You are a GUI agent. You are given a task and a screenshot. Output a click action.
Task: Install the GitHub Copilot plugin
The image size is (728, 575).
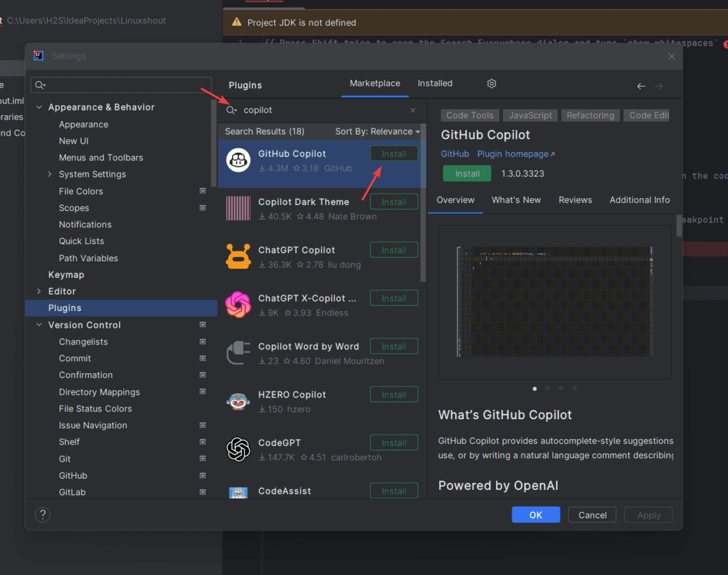pyautogui.click(x=394, y=153)
